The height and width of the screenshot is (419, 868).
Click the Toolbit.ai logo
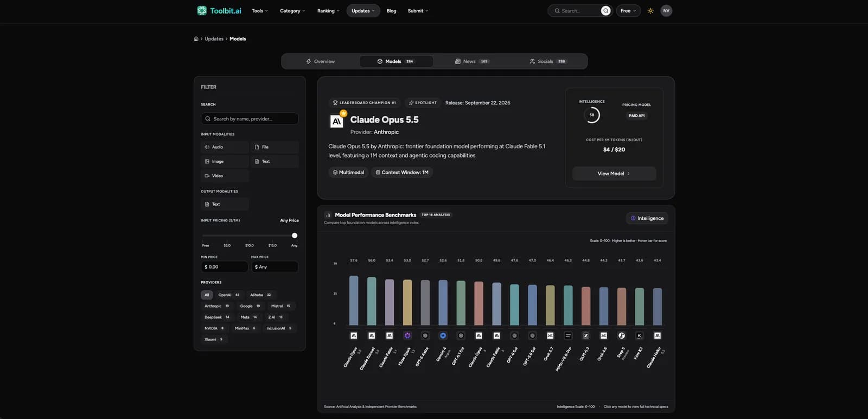click(x=219, y=10)
